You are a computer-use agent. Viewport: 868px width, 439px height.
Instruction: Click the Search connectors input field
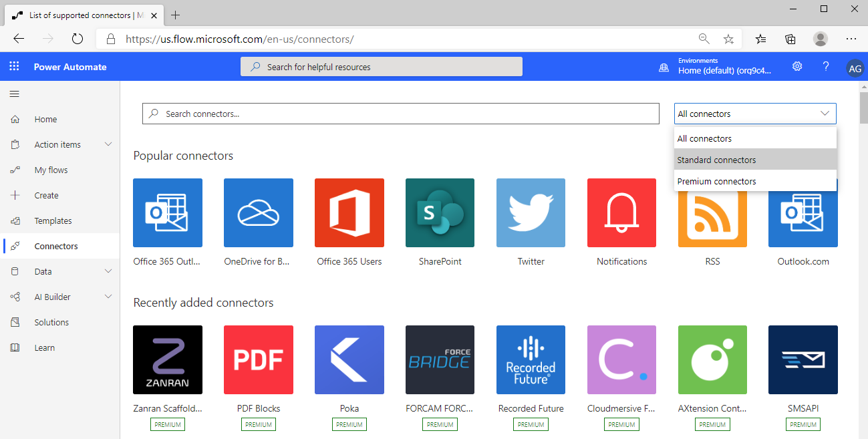[x=401, y=114]
